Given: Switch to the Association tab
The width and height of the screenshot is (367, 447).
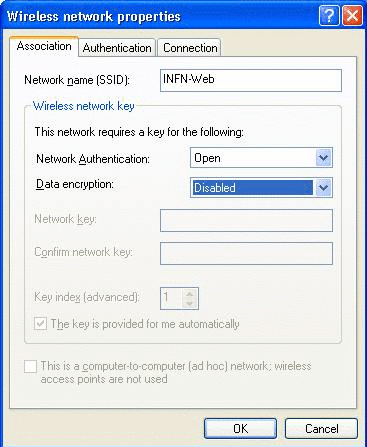Looking at the screenshot, I should click(x=44, y=46).
